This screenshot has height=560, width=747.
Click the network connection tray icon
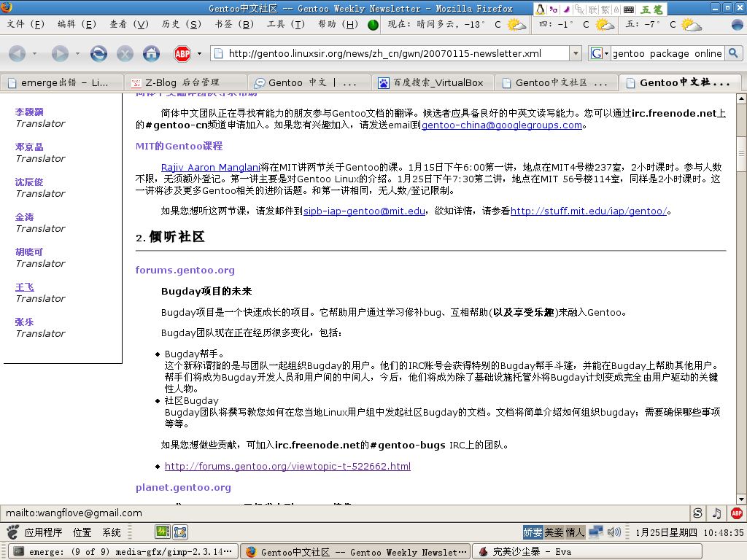pos(595,532)
